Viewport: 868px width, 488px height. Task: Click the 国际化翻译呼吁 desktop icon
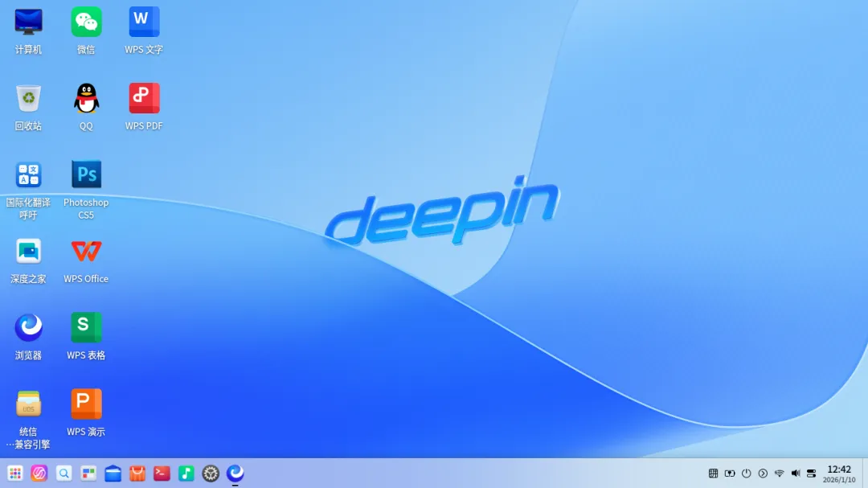tap(28, 190)
